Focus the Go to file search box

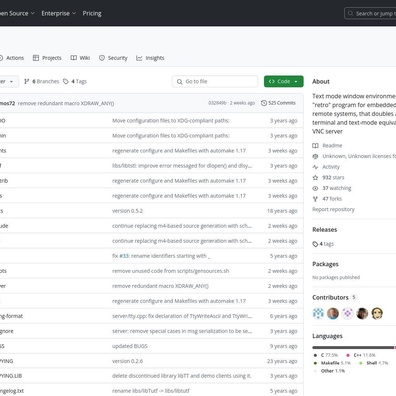(215, 81)
